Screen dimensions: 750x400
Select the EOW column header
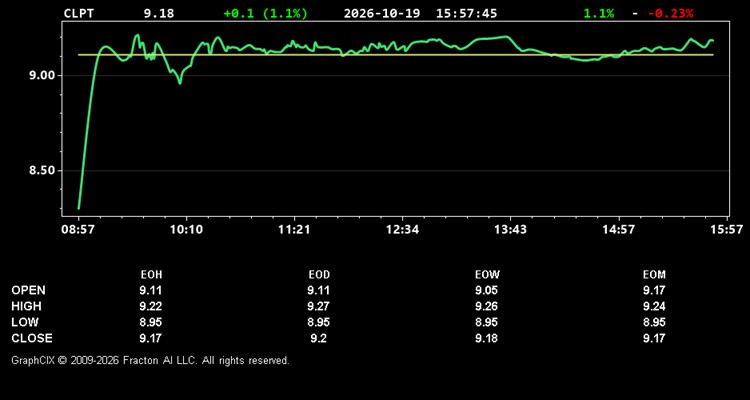click(x=487, y=275)
